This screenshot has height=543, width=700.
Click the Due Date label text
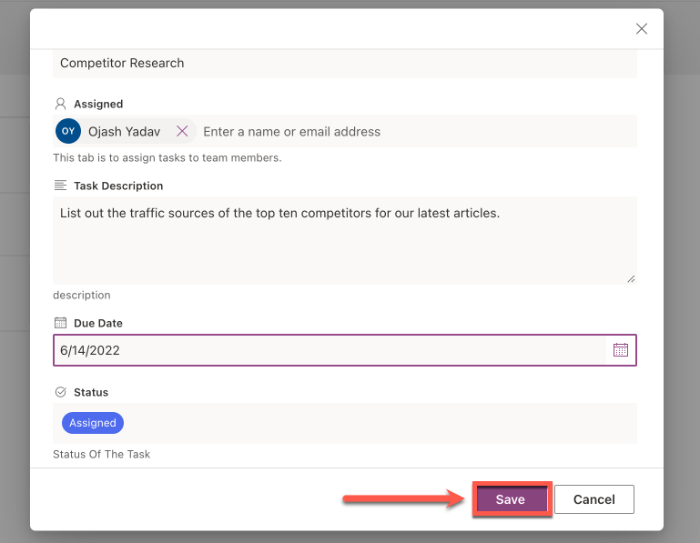tap(98, 323)
